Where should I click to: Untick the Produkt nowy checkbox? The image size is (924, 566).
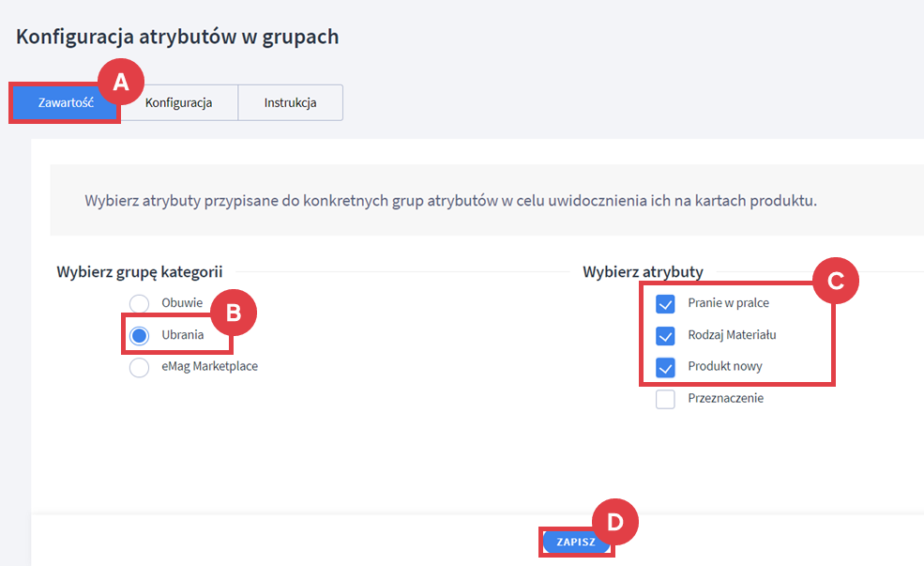665,367
